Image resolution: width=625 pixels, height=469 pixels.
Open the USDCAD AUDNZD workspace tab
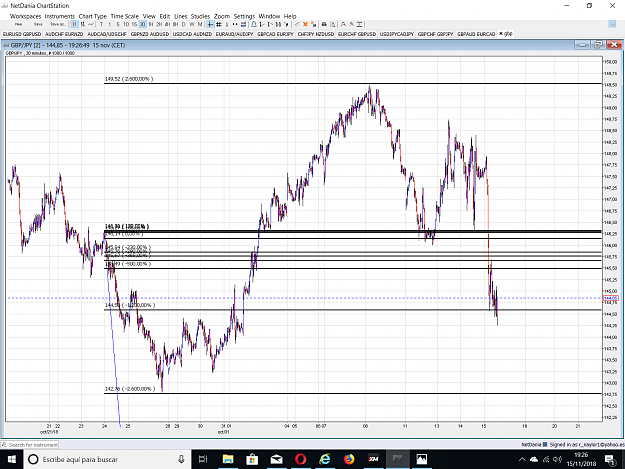192,34
